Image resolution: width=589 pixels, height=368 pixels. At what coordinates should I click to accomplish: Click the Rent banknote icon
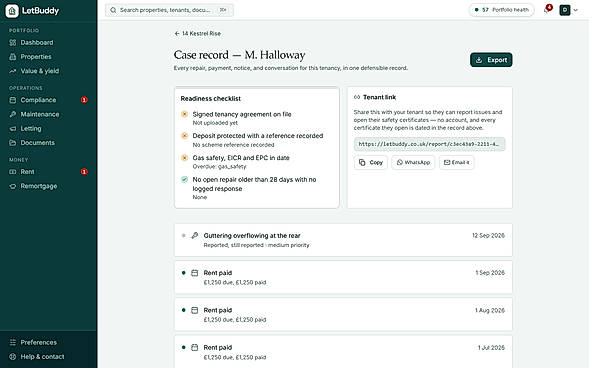[13, 172]
